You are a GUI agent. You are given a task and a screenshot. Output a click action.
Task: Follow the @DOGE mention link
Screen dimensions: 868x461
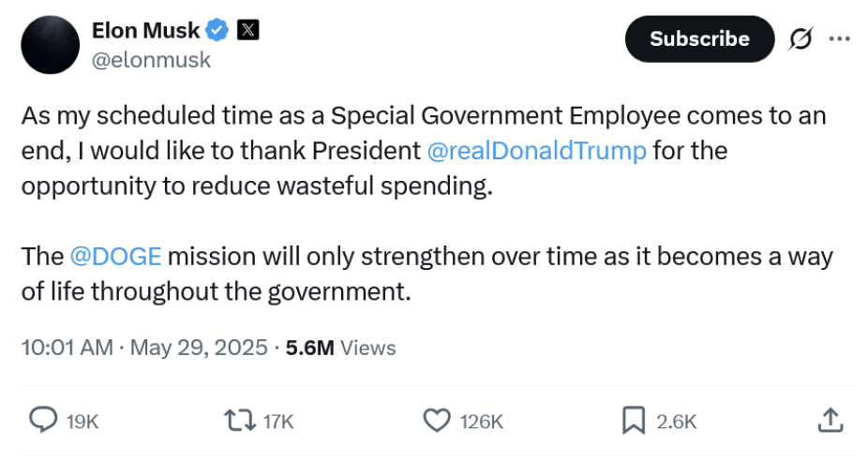pyautogui.click(x=115, y=257)
